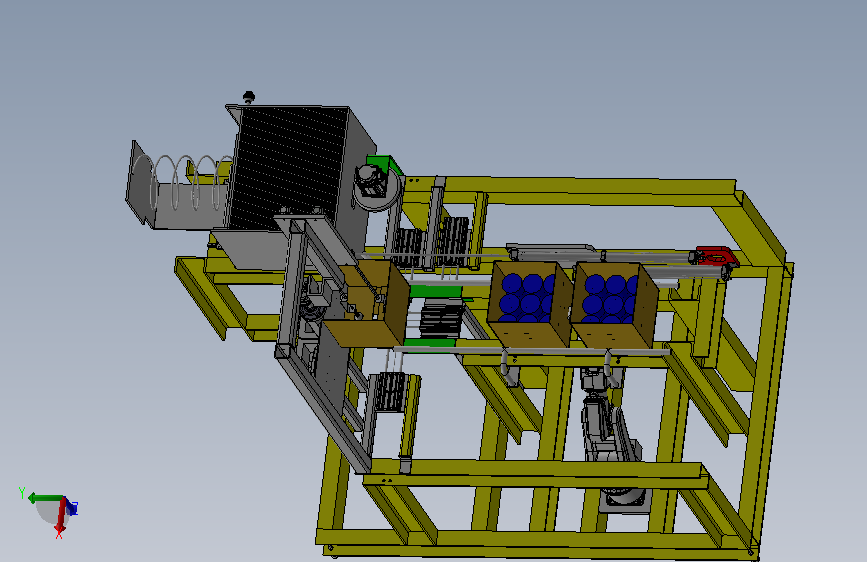Select the round motor pulley beside the hopper
Viewport: 867px width, 562px height.
(x=377, y=186)
